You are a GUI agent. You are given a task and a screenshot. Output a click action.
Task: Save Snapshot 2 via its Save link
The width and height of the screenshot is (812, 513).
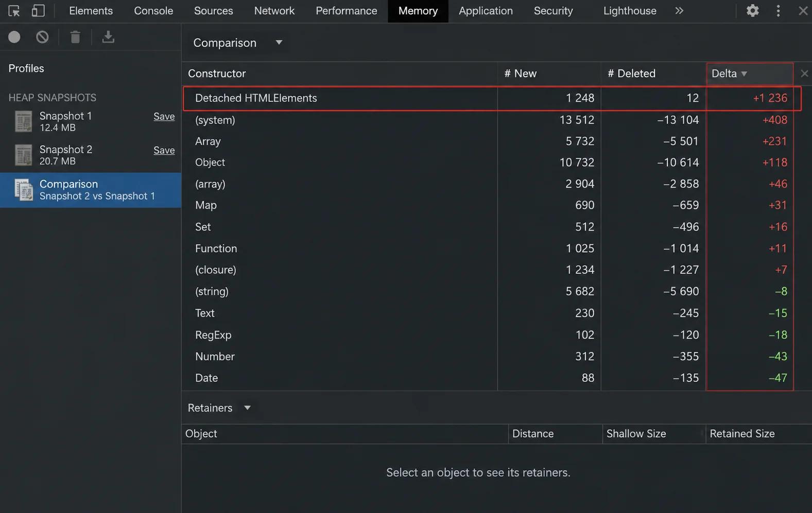(x=164, y=150)
